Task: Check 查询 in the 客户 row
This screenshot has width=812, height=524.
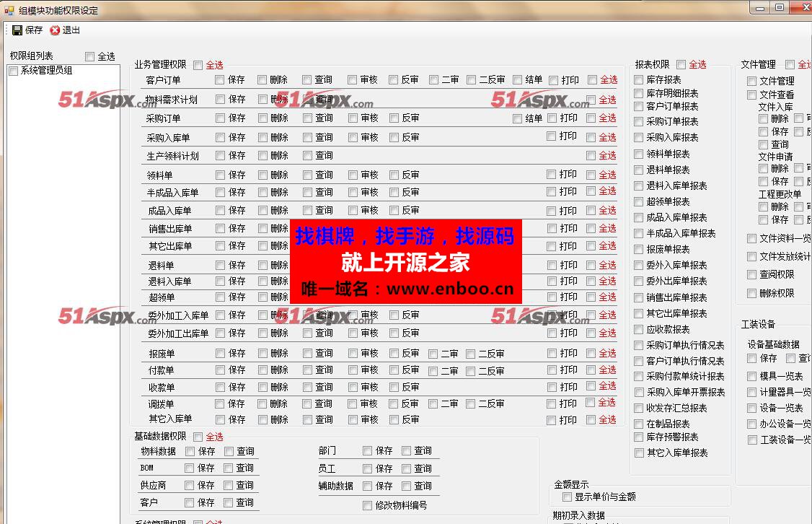Action: [229, 503]
